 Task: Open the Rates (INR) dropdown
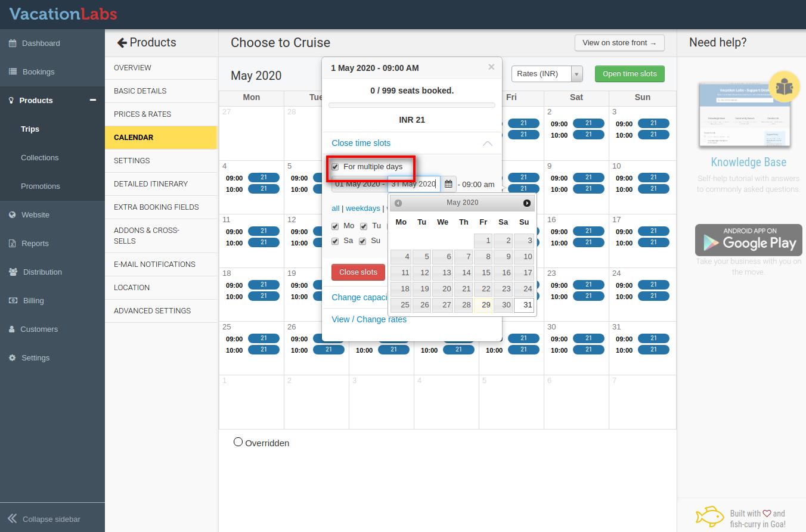[547, 74]
